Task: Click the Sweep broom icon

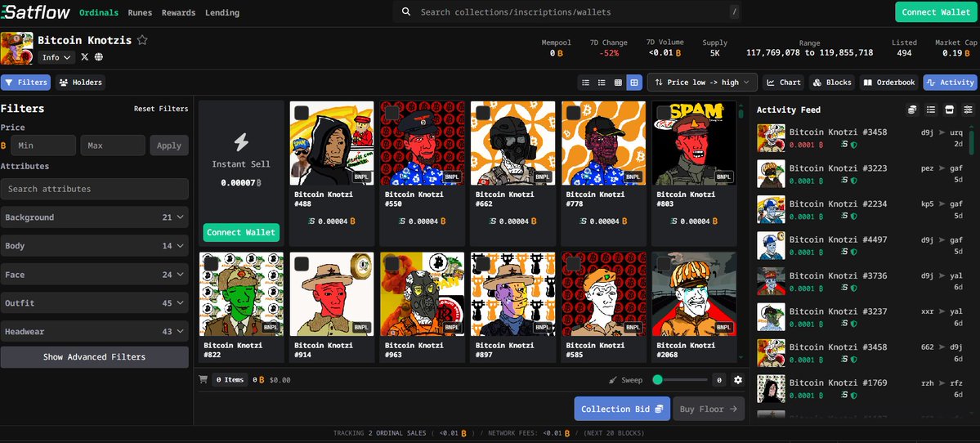Action: point(612,380)
